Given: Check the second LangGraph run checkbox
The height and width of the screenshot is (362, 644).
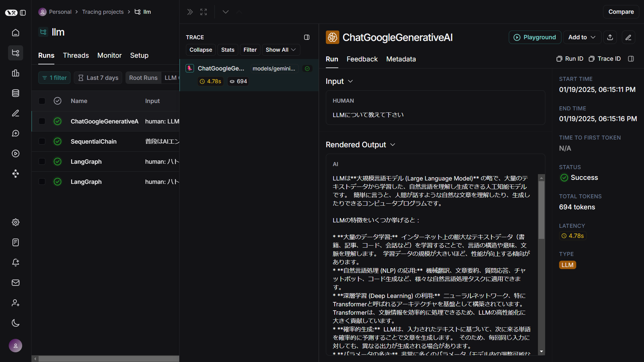Looking at the screenshot, I should pos(42,182).
